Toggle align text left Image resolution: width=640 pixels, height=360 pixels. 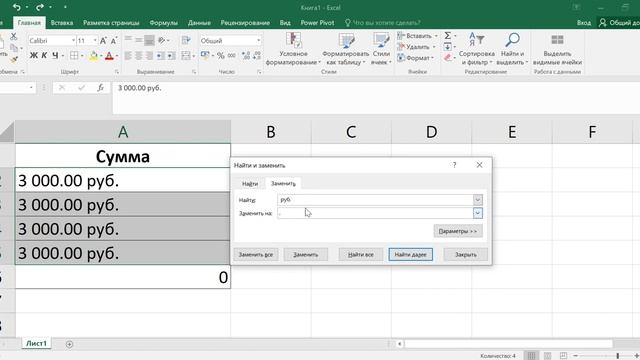(128, 56)
